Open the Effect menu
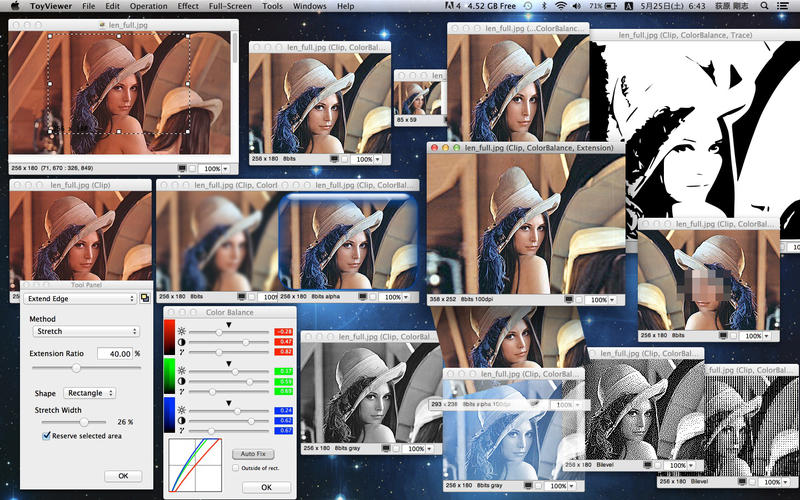800x500 pixels. point(188,6)
